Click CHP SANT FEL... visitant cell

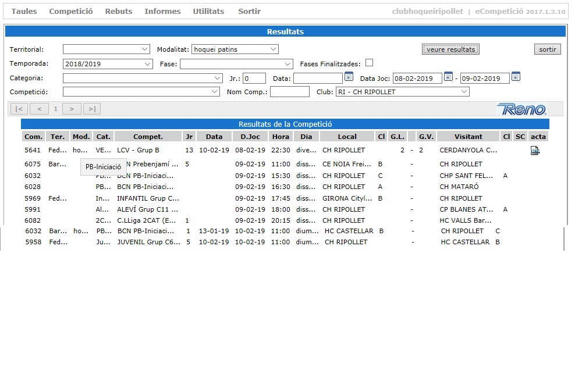[466, 176]
